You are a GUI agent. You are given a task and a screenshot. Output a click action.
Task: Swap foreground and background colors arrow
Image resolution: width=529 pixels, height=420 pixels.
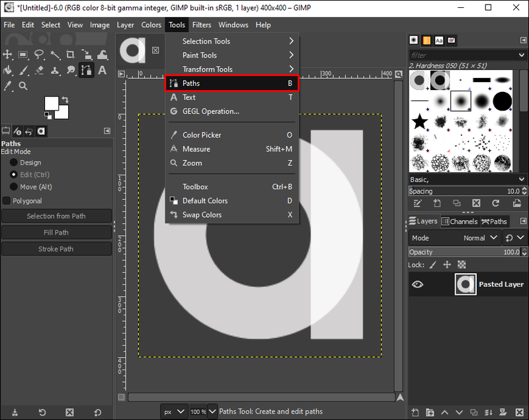(65, 99)
